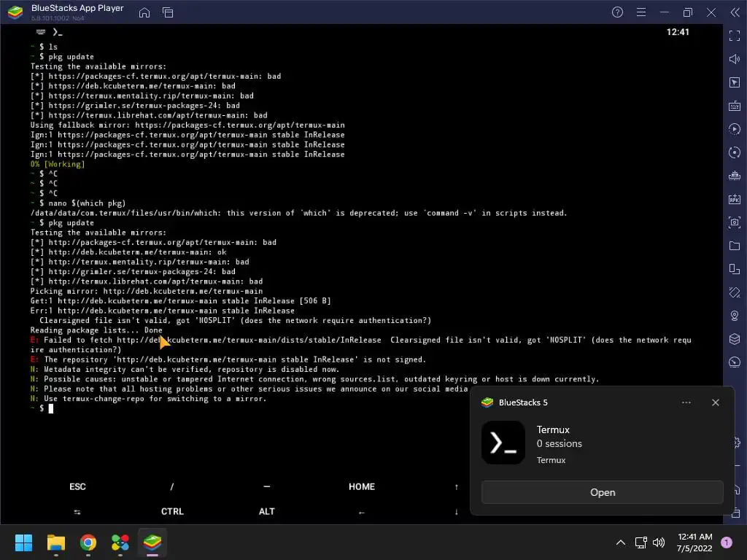
Task: Tap the left arrow extra key
Action: (362, 513)
